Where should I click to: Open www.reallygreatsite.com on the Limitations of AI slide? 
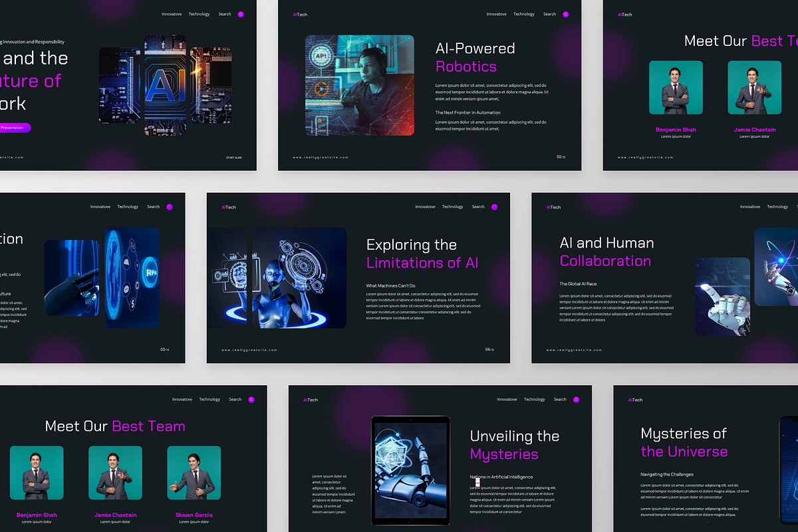click(250, 350)
